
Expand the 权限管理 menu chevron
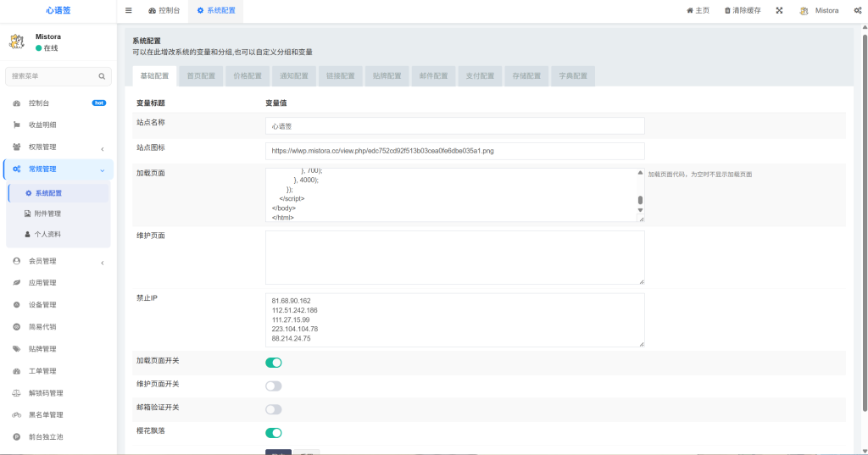coord(103,149)
